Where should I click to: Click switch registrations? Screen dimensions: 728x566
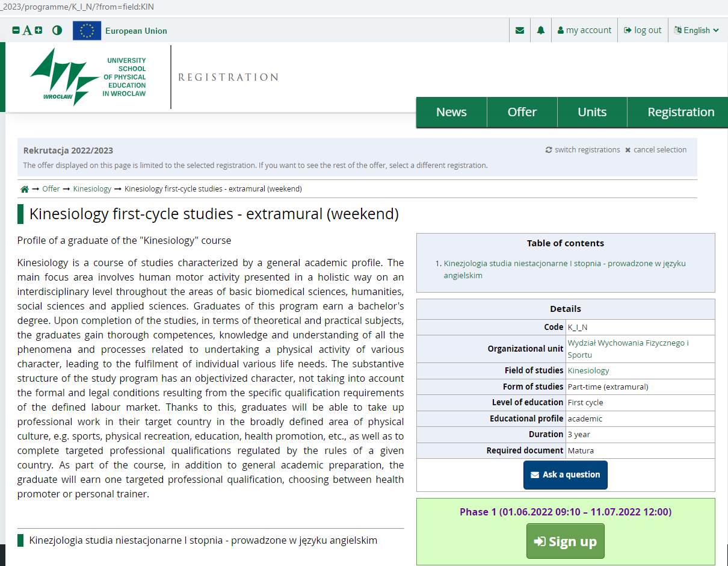pos(582,150)
